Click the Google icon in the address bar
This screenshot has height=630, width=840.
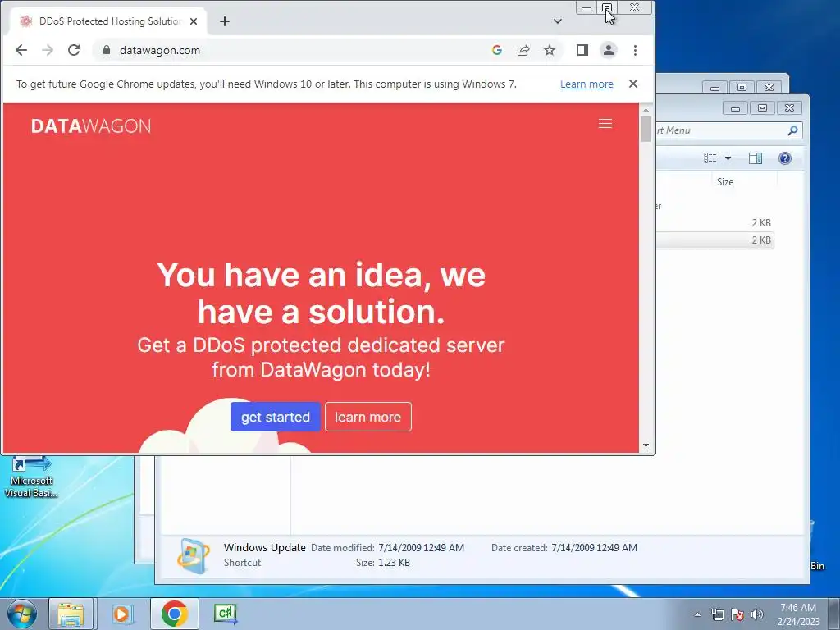(497, 50)
